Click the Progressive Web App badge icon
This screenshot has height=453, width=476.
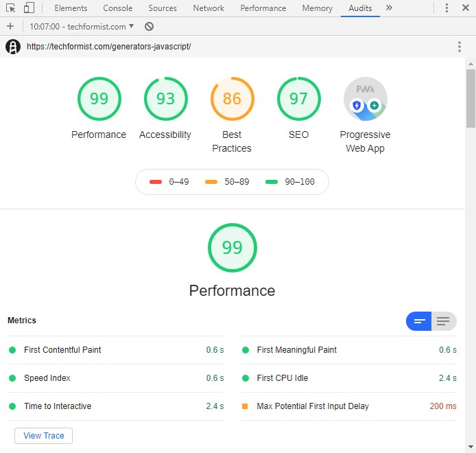pos(365,99)
